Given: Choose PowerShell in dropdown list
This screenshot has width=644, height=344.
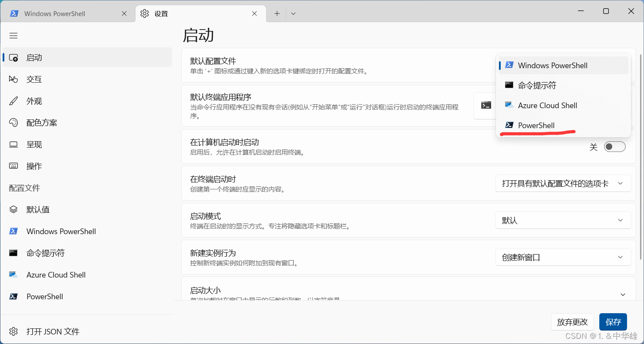Looking at the screenshot, I should coord(563,125).
